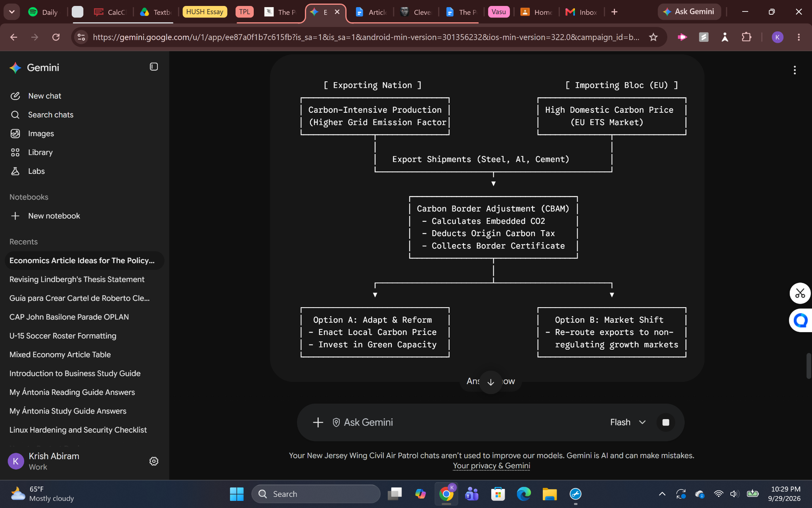
Task: Open the volume control in system tray
Action: [x=734, y=494]
